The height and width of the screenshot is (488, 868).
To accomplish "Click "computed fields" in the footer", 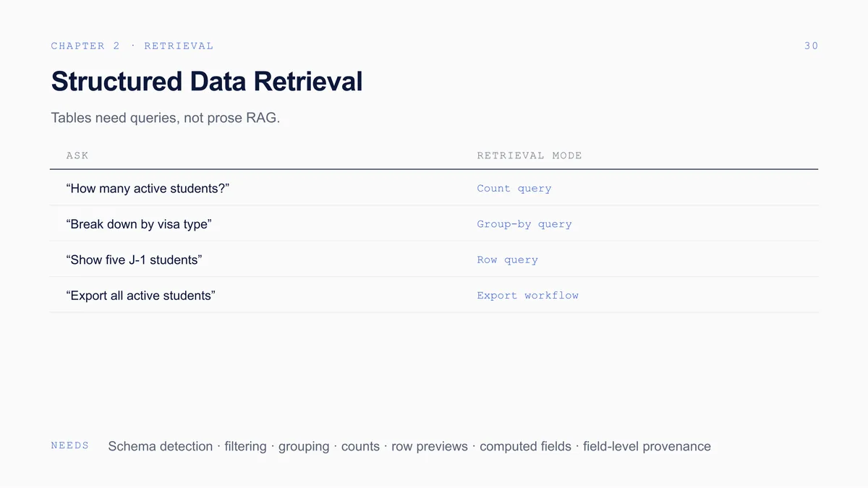I will pos(525,446).
